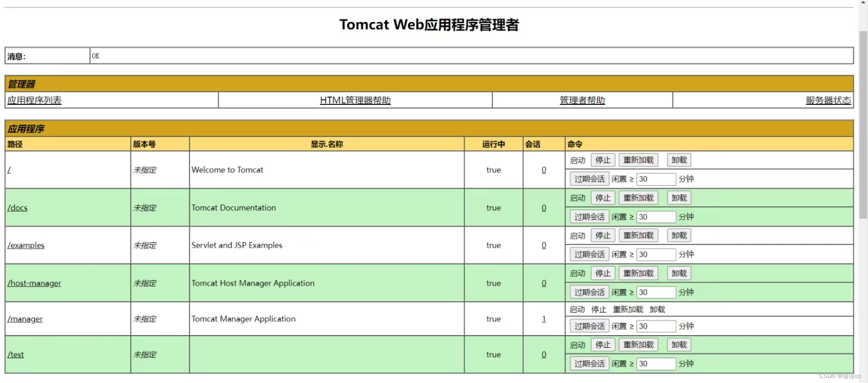
Task: Click 卸载 for Welcome to Tomcat
Action: click(x=679, y=160)
